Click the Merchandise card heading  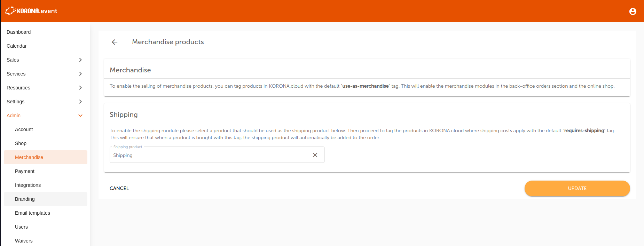130,70
